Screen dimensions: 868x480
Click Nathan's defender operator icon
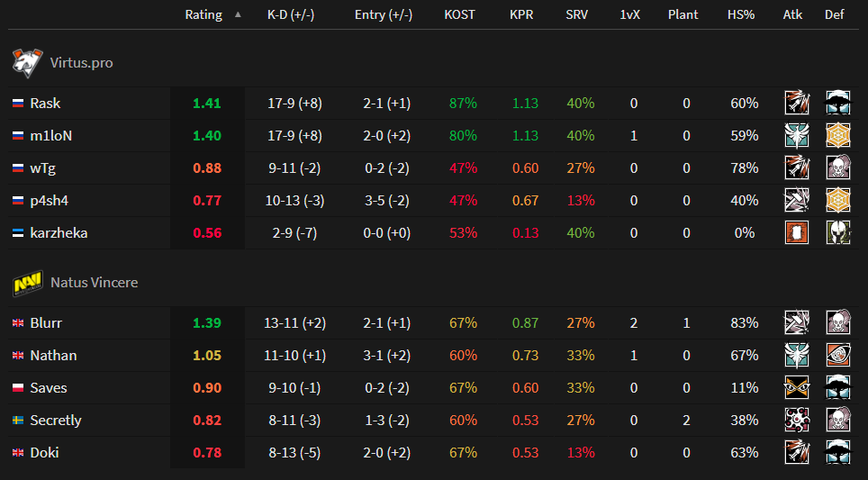click(x=837, y=355)
